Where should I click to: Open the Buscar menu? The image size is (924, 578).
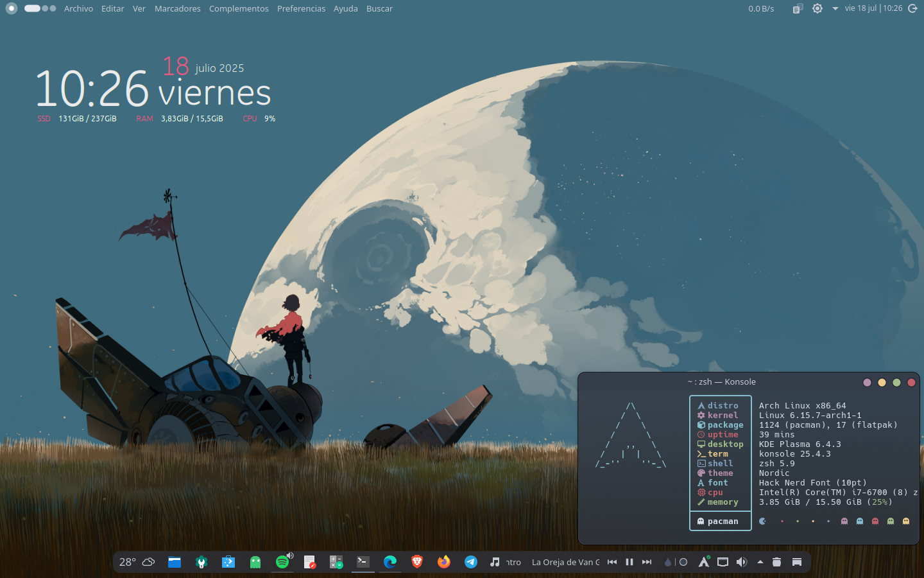379,8
